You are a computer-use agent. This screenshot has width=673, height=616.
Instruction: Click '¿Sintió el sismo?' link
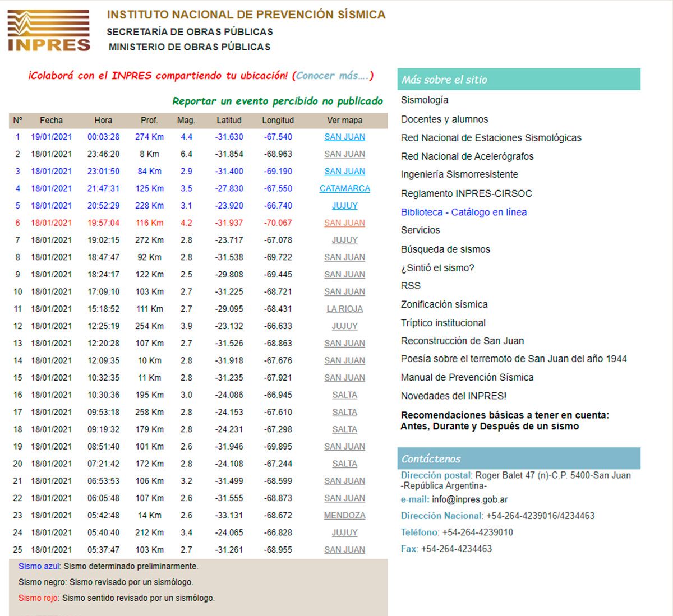437,268
